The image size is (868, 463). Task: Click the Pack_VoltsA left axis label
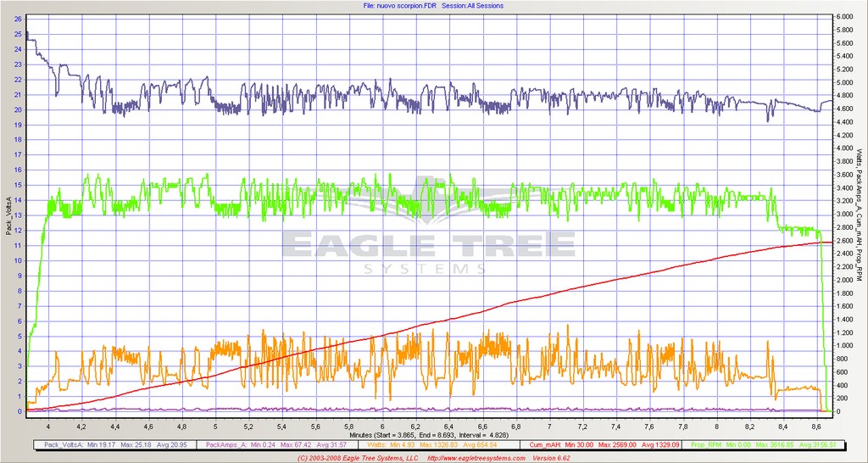click(x=8, y=216)
